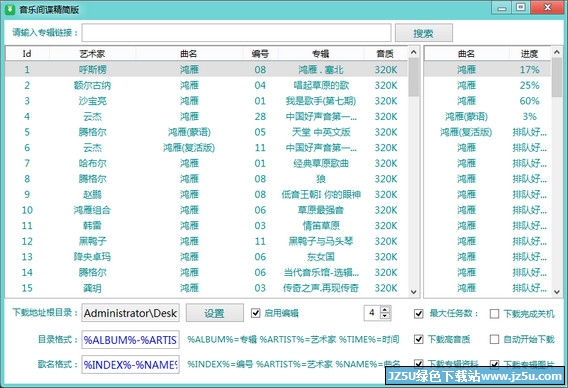The height and width of the screenshot is (388, 568).
Task: Sort by the 编号 column header
Action: click(260, 54)
